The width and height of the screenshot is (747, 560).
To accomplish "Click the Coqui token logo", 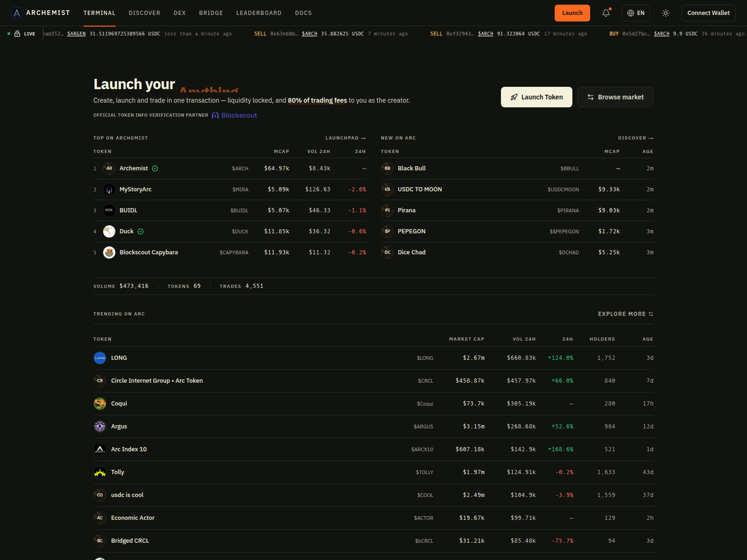I will (x=100, y=404).
